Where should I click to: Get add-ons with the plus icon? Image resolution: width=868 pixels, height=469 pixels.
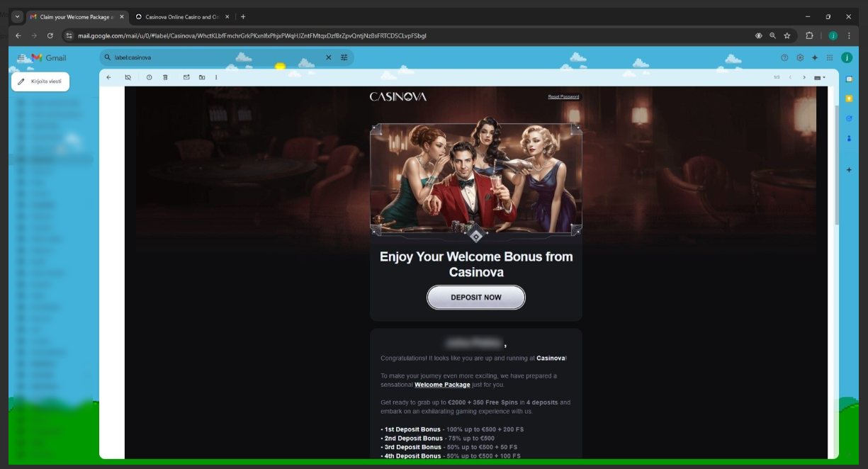click(849, 170)
